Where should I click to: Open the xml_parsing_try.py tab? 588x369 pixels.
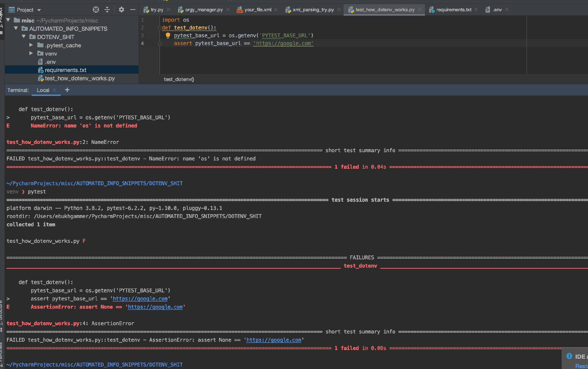click(313, 10)
